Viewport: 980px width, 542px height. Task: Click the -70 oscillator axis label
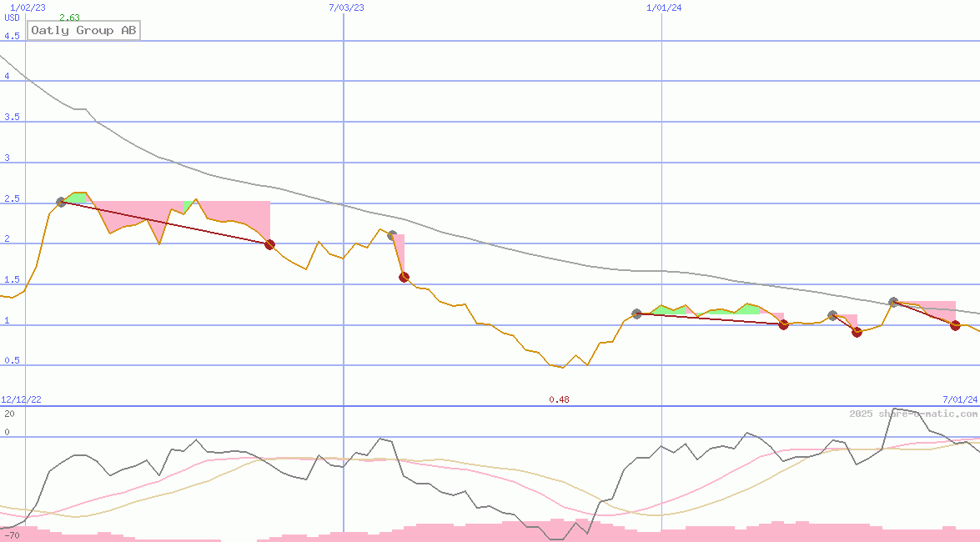[12, 534]
